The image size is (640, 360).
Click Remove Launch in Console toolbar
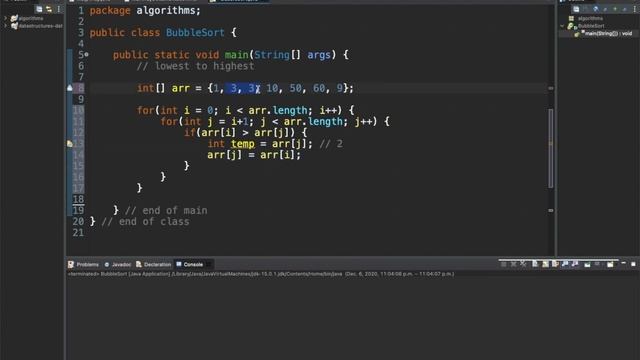513,264
